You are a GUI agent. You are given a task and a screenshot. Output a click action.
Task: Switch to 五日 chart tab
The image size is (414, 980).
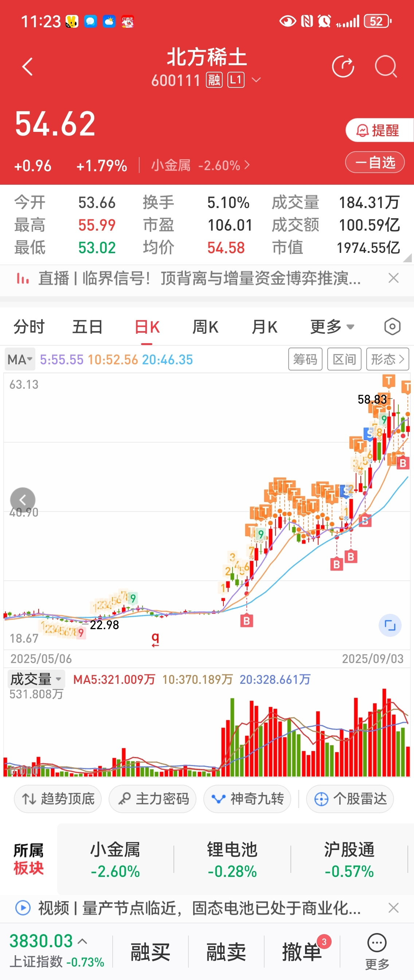click(x=87, y=327)
